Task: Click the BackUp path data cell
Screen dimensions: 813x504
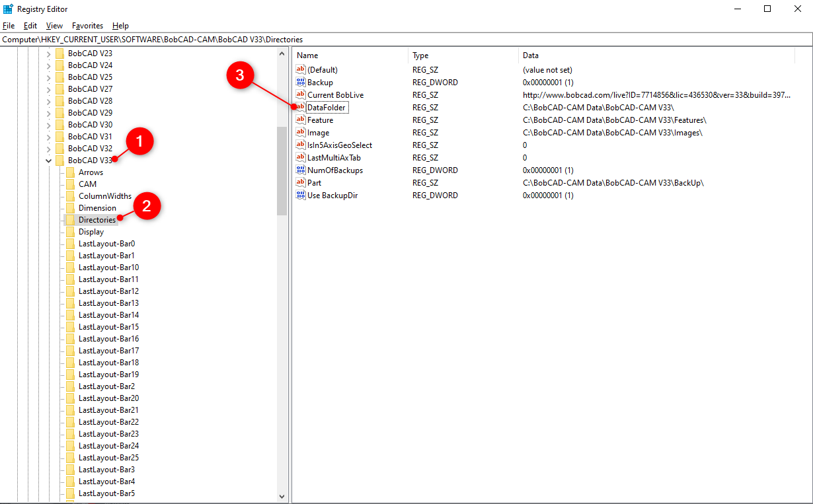Action: click(x=613, y=182)
